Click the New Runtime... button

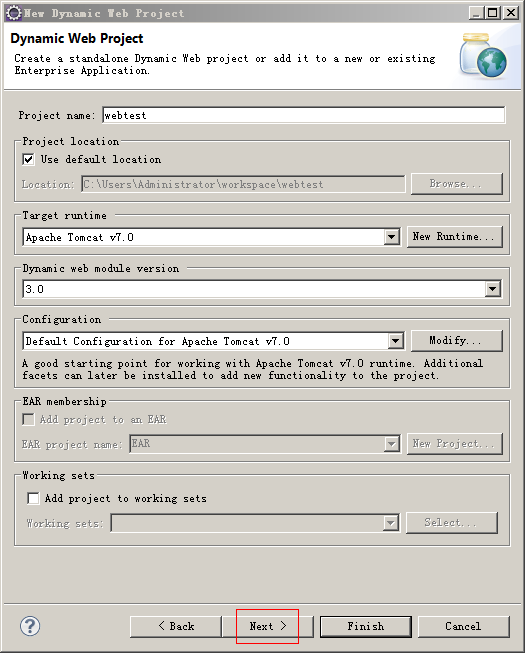[455, 237]
